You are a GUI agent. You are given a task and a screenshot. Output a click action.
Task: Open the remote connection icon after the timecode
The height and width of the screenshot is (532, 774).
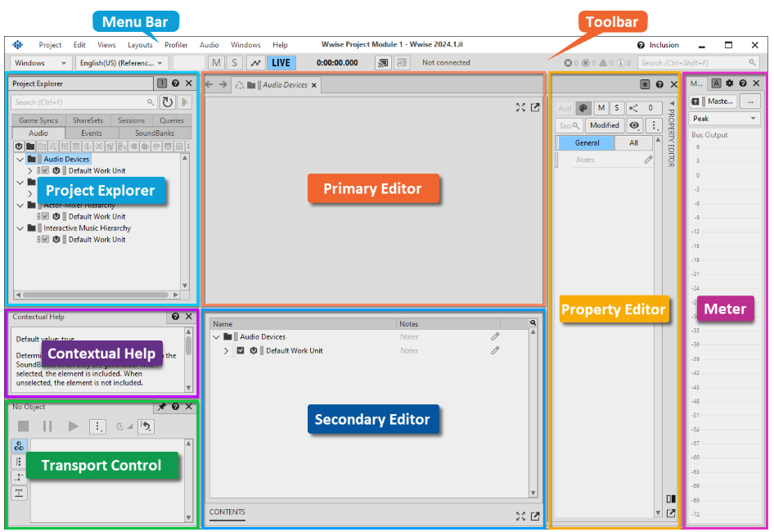click(x=383, y=63)
